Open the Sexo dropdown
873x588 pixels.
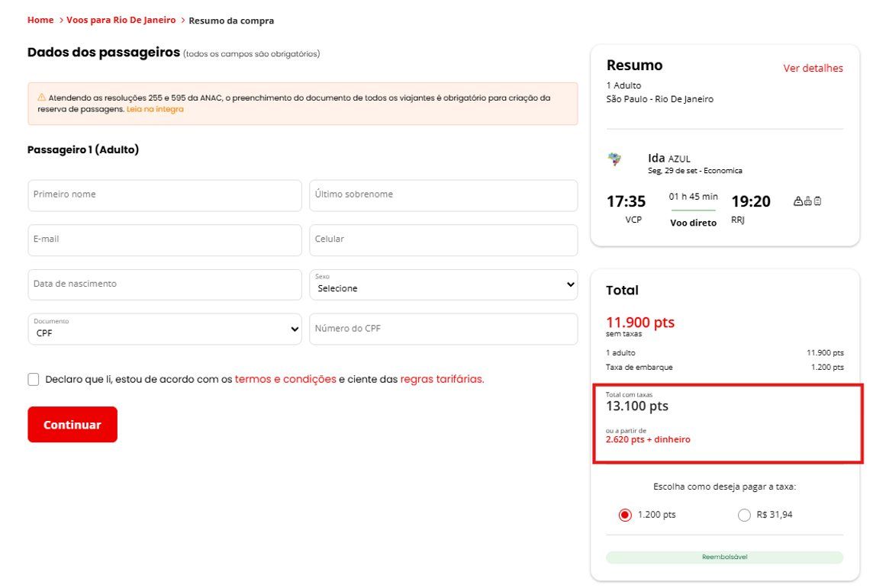pos(443,284)
